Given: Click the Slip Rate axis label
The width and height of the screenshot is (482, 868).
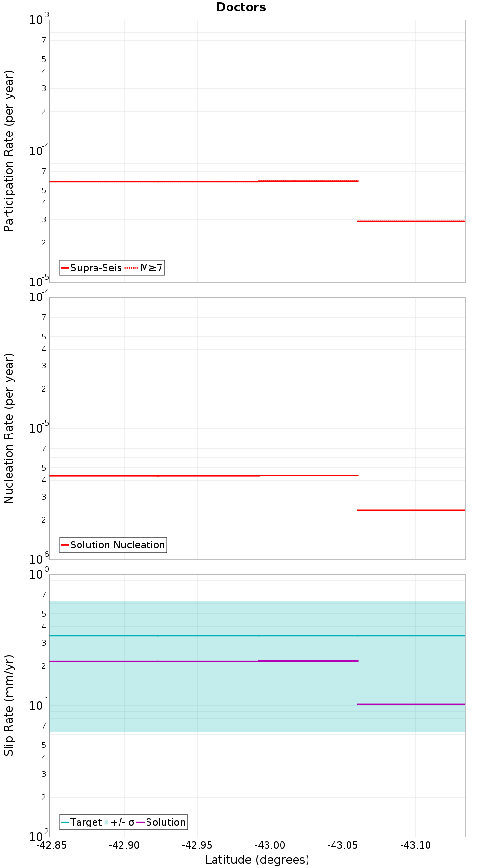Looking at the screenshot, I should [9, 705].
